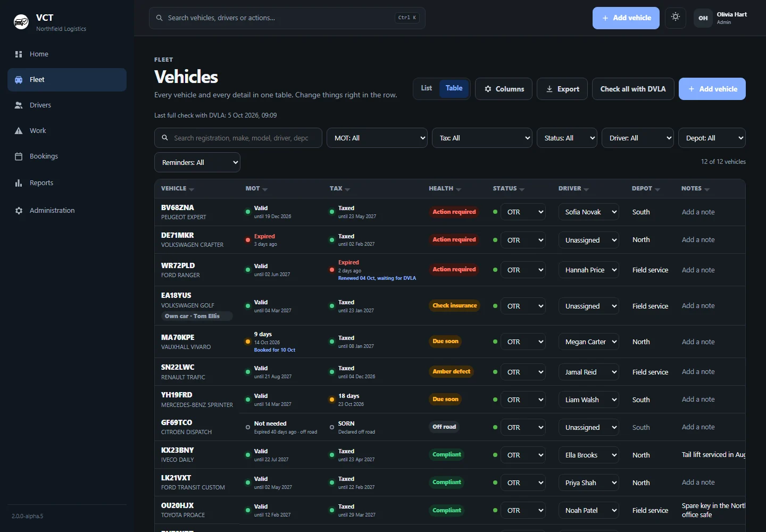Open the Bookings section
The width and height of the screenshot is (766, 532).
(67, 156)
